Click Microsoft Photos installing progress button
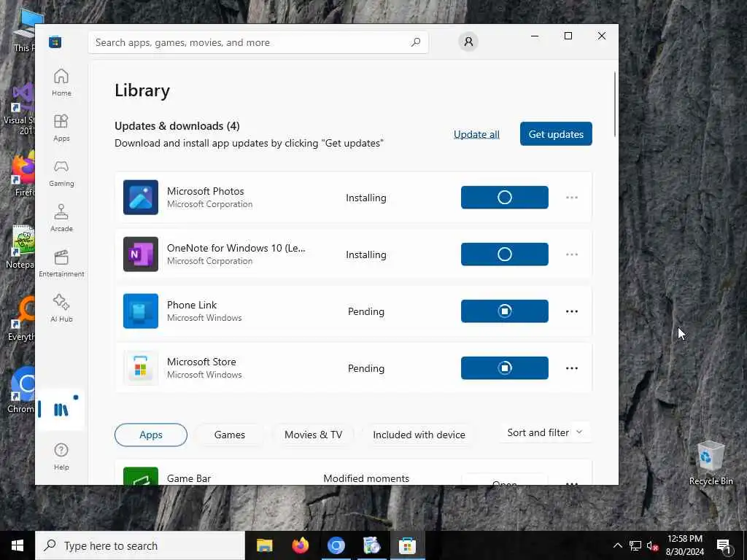This screenshot has height=560, width=747. click(505, 197)
